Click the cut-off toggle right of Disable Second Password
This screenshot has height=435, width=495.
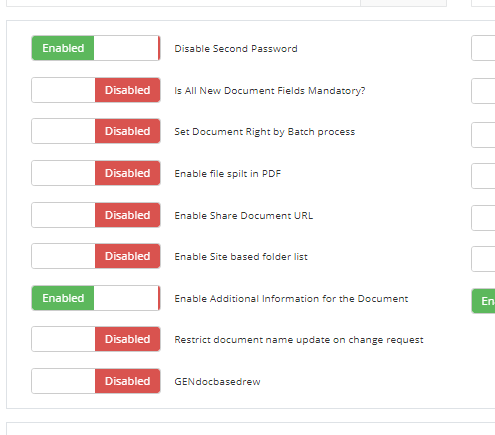pos(483,49)
